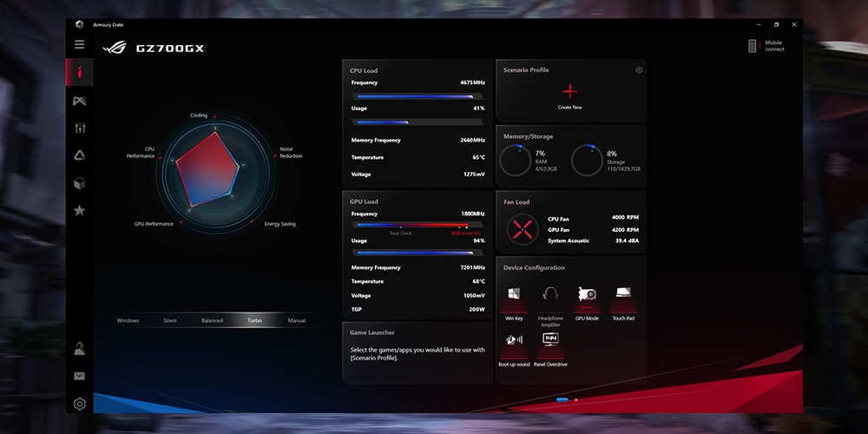Open the triangle Aura Sync icon
Viewport: 868px width, 434px height.
pos(79,155)
